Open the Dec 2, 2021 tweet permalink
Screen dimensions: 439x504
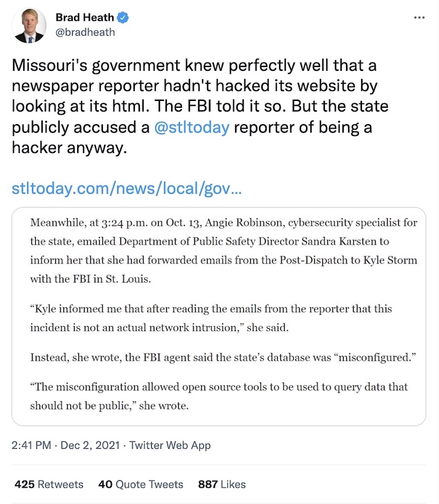tap(77, 445)
